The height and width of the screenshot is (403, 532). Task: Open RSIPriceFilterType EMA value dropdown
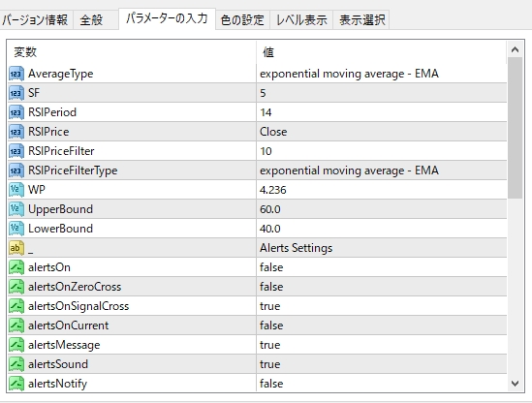(382, 170)
